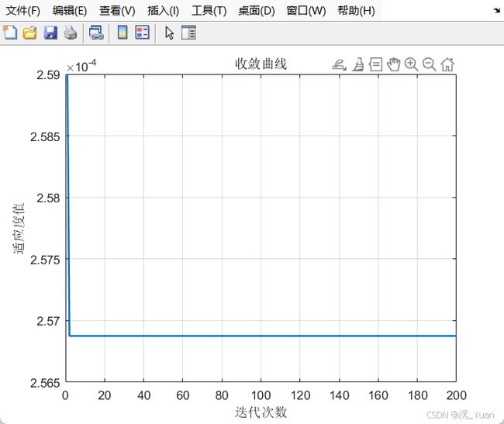Open the 编辑(E) menu
The image size is (504, 424).
70,11
